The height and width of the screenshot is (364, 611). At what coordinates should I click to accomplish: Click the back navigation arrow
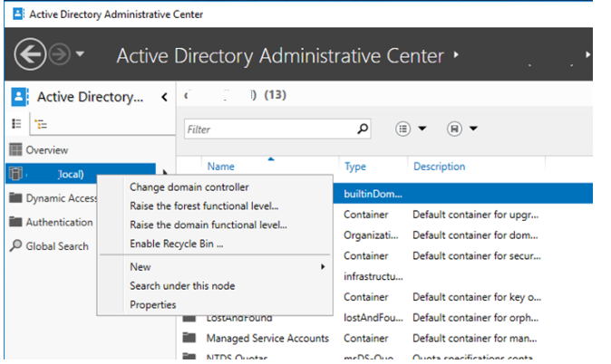(30, 54)
